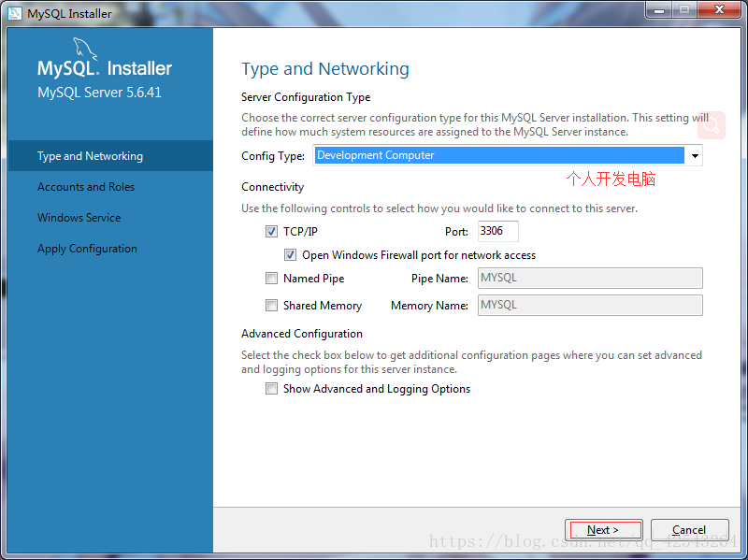Close the MySQL Installer window
This screenshot has height=560, width=748.
pyautogui.click(x=719, y=10)
